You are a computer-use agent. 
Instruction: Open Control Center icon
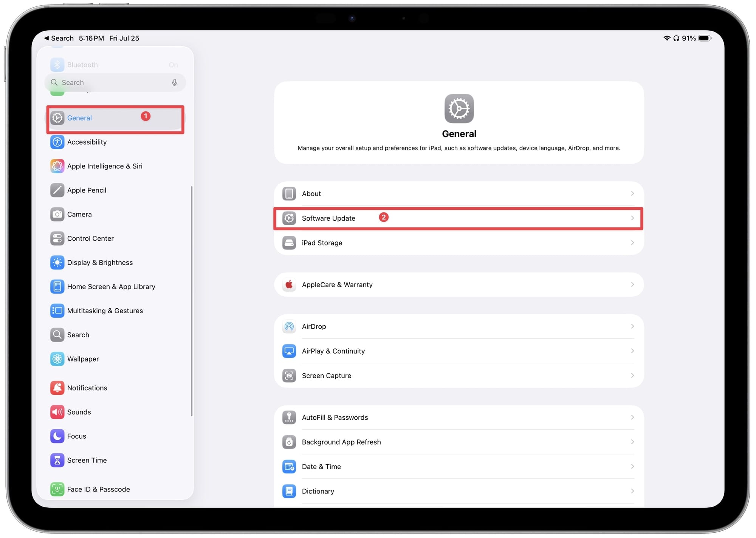click(57, 238)
